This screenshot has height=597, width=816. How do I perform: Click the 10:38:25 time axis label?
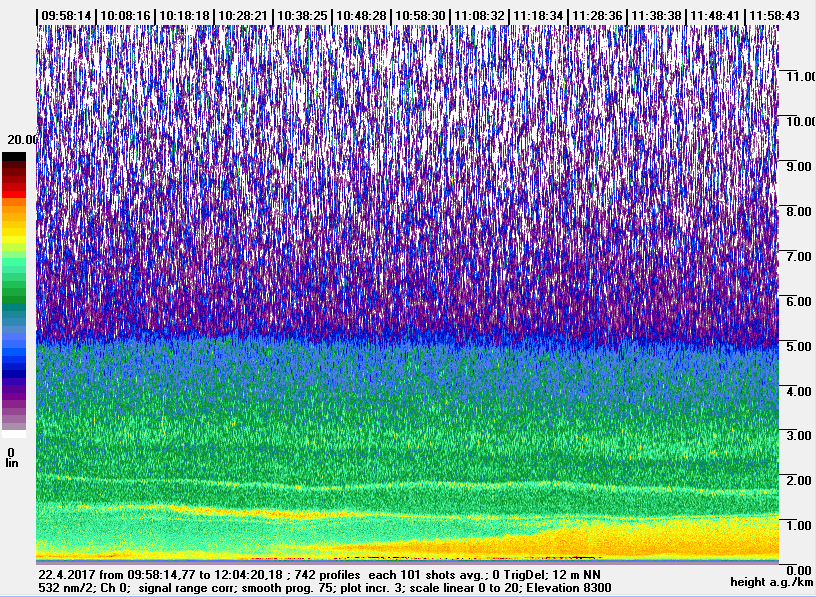[x=302, y=16]
